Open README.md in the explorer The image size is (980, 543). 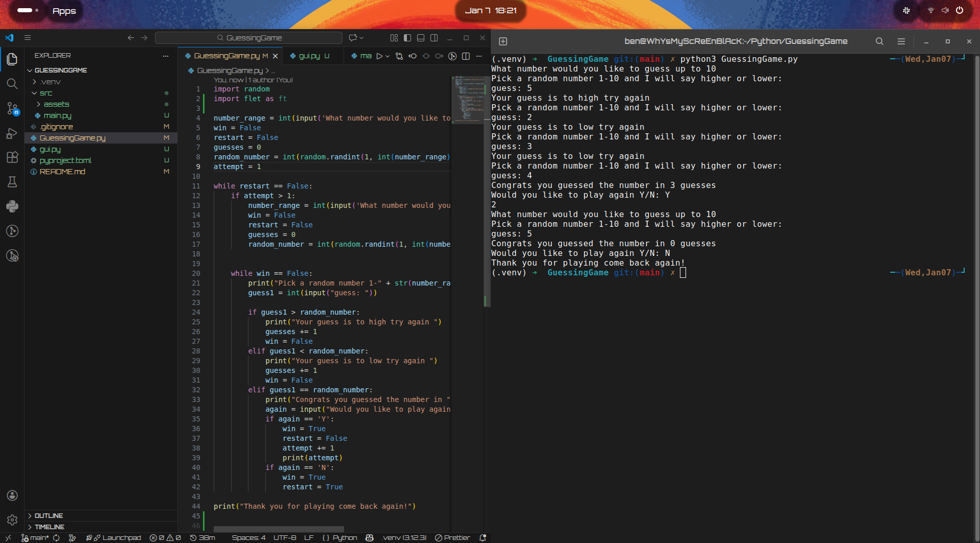click(62, 172)
